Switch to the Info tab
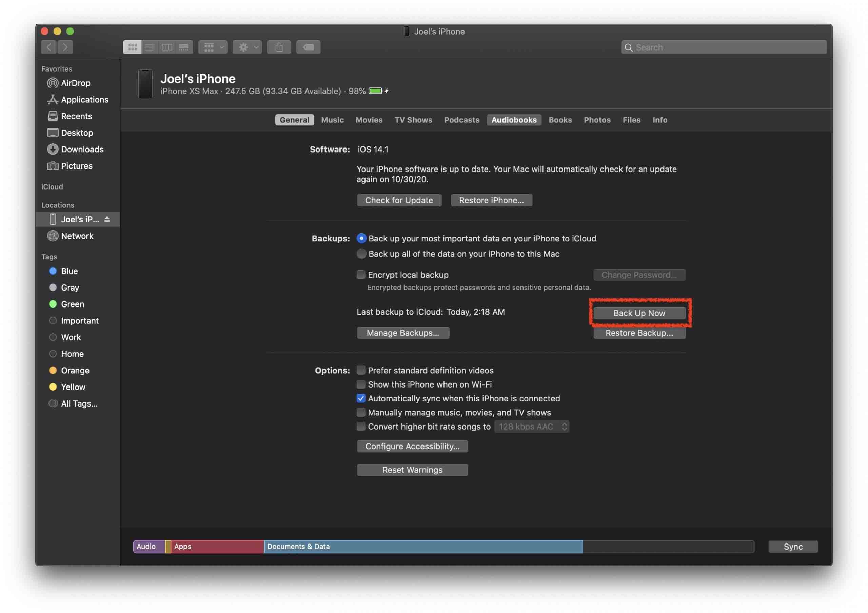 pos(660,120)
